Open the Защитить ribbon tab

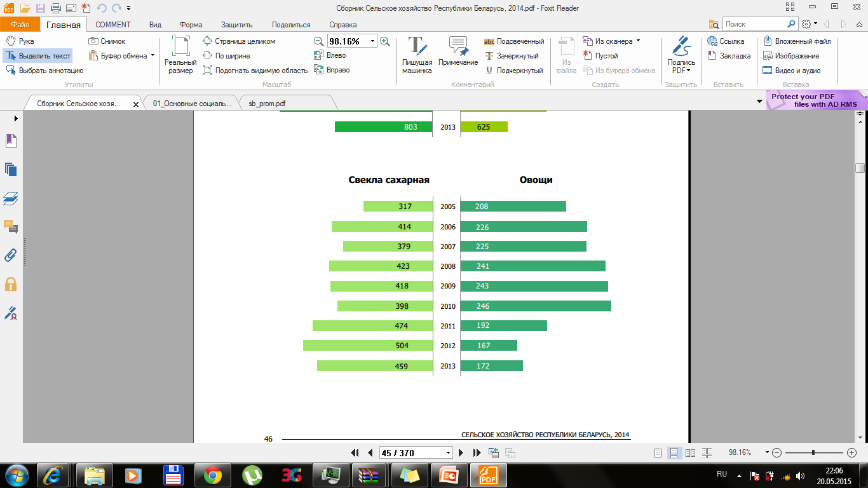coord(237,25)
